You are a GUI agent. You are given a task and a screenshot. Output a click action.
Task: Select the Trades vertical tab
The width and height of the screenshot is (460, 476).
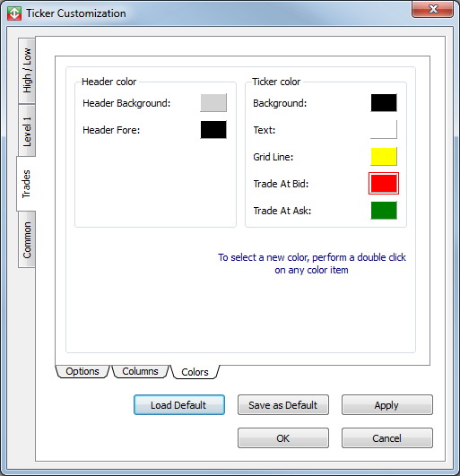click(26, 184)
